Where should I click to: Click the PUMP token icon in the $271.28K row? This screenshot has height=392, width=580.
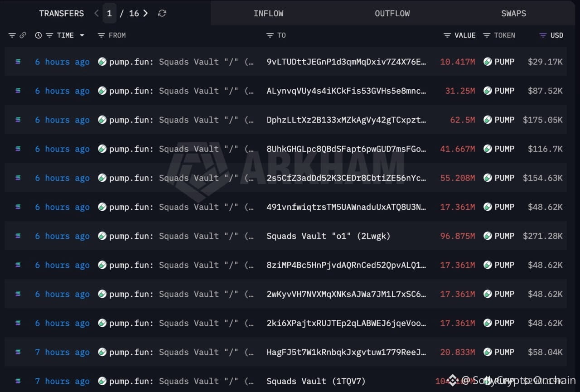point(488,236)
